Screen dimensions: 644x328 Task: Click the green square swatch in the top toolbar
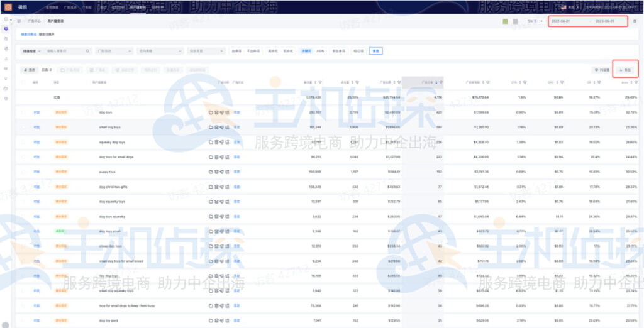[505, 21]
